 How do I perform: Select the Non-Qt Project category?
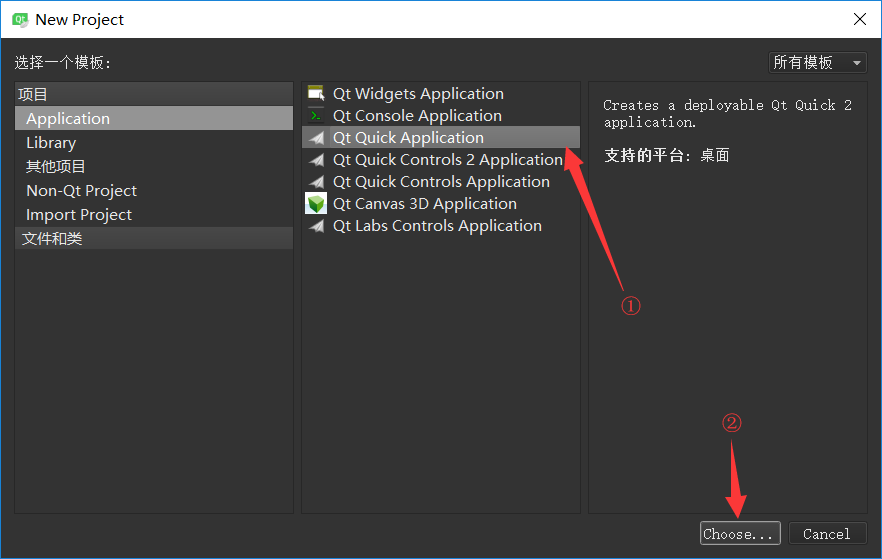[x=154, y=191]
